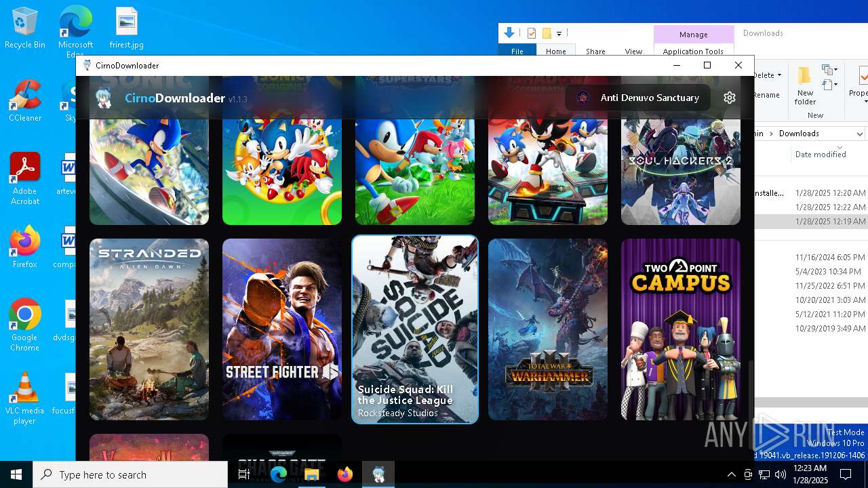Open the taskbar clock and calendar
This screenshot has height=488, width=868.
(810, 474)
